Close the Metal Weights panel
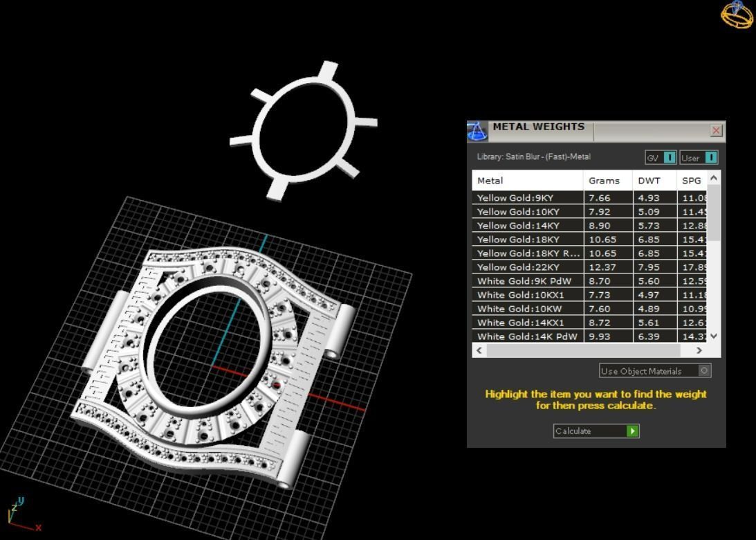Screen dimensions: 756x540 tap(716, 130)
